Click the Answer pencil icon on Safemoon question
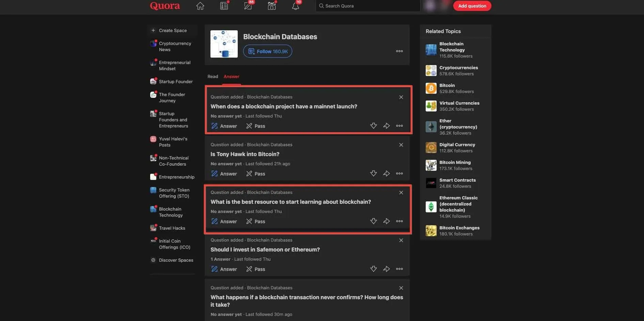The height and width of the screenshot is (321, 644). (215, 269)
